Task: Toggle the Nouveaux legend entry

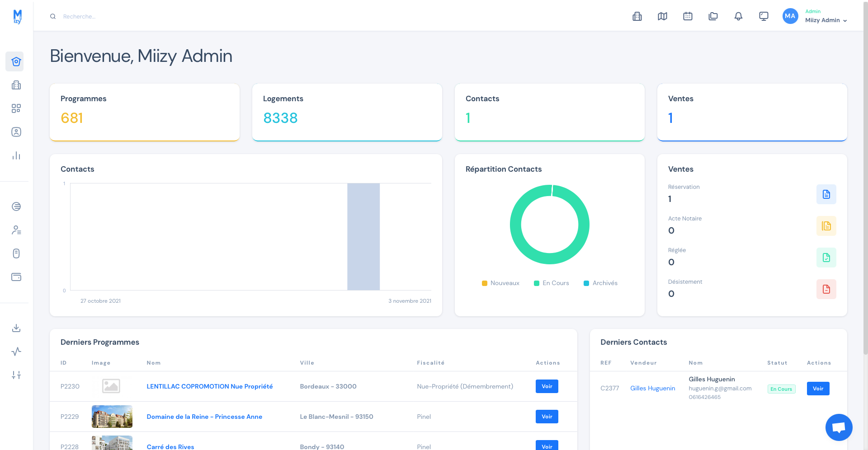Action: tap(500, 283)
